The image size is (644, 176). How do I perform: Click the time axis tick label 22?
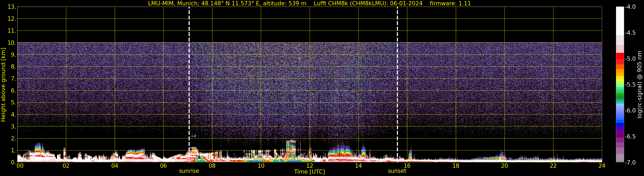coord(553,166)
